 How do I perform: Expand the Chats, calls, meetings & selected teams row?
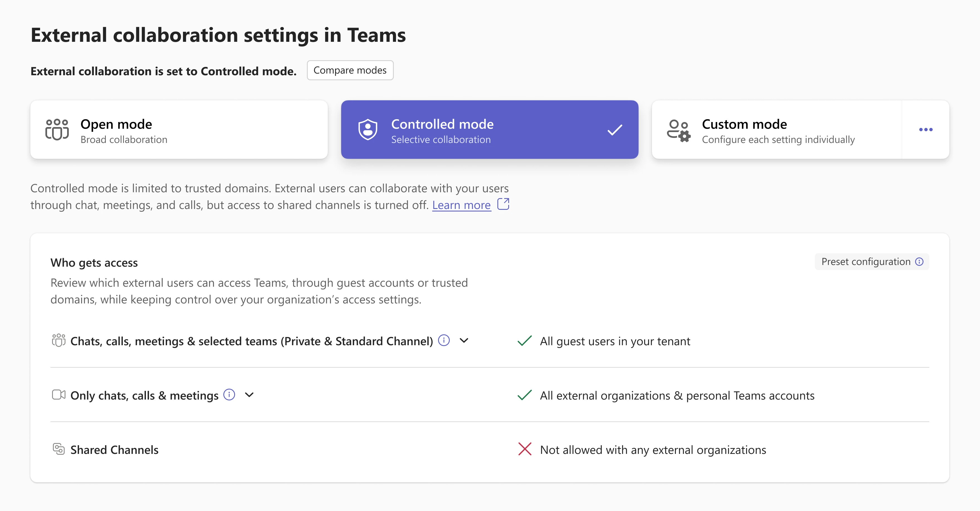tap(464, 340)
